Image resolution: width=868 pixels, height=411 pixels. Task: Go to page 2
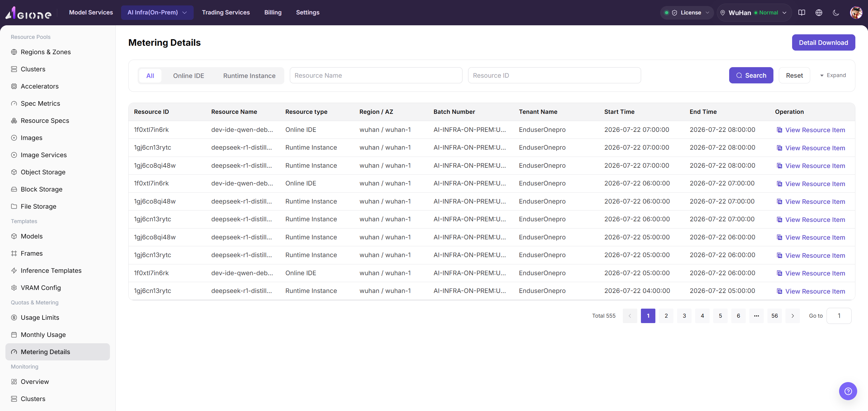(666, 316)
